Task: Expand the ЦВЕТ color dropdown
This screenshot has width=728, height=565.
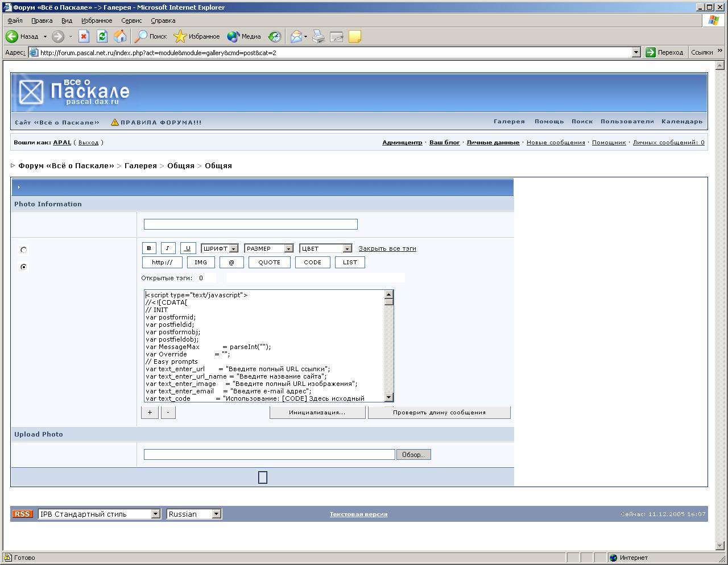Action: 325,248
